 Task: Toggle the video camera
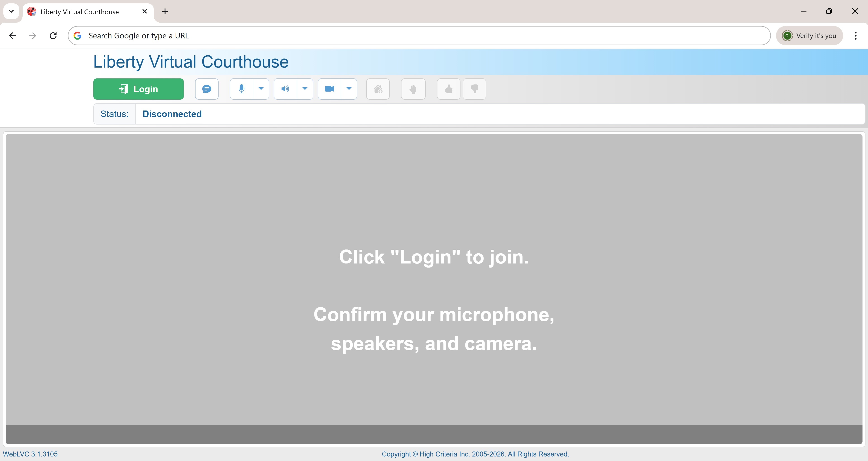(x=329, y=89)
